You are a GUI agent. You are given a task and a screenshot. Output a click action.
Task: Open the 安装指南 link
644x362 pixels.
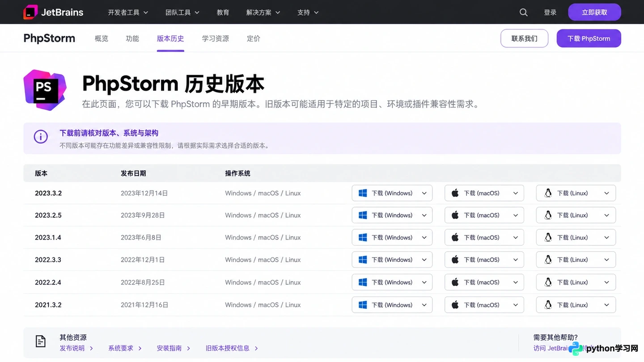174,348
